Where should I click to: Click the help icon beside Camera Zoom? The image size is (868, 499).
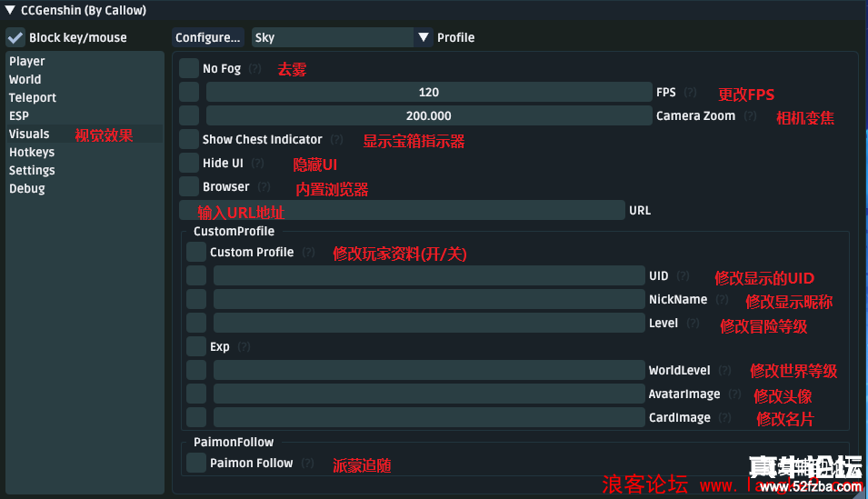point(750,115)
